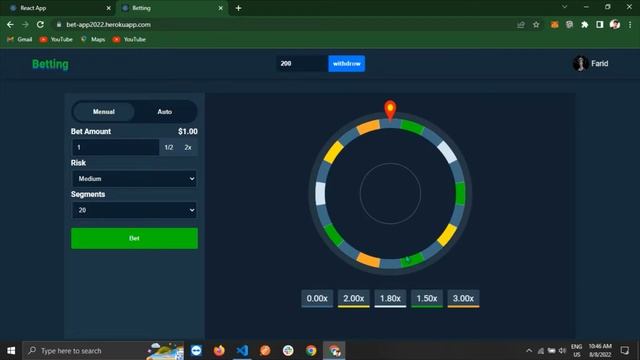Click the taskbar clock showing 10:46 AM
This screenshot has height=360, width=640.
click(600, 351)
